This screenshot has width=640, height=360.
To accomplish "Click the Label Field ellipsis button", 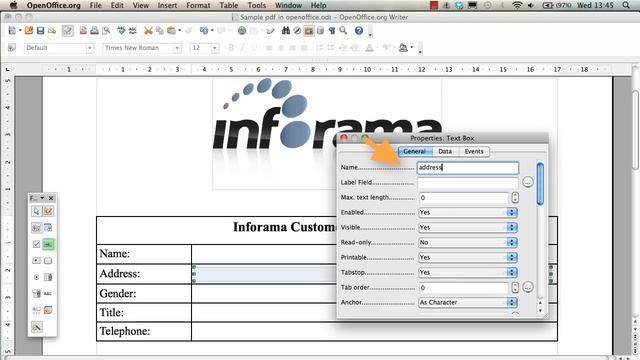I will 528,182.
